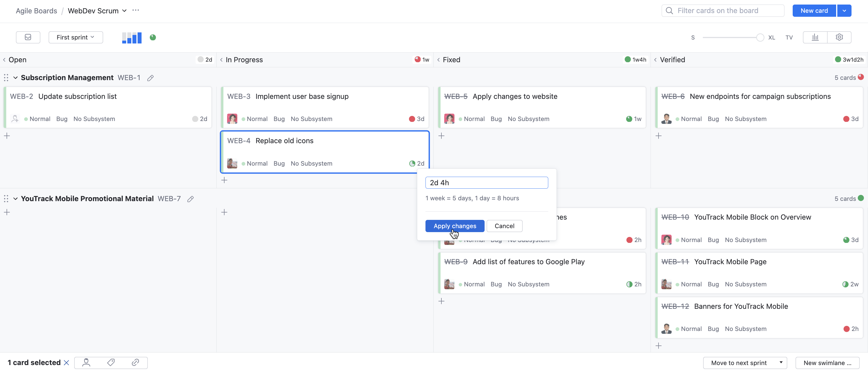Click Apply changes button
The height and width of the screenshot is (375, 868).
(454, 226)
